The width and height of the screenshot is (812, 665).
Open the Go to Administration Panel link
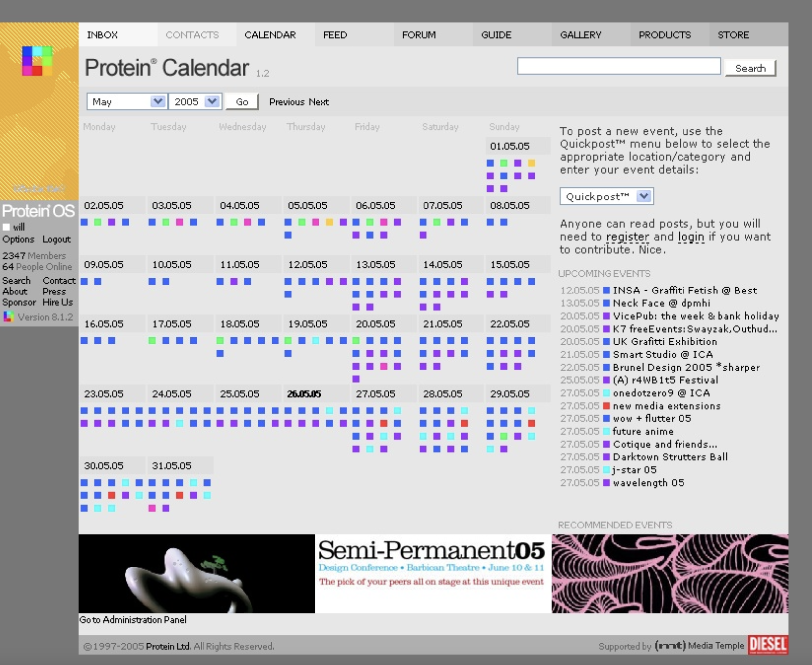pos(133,620)
